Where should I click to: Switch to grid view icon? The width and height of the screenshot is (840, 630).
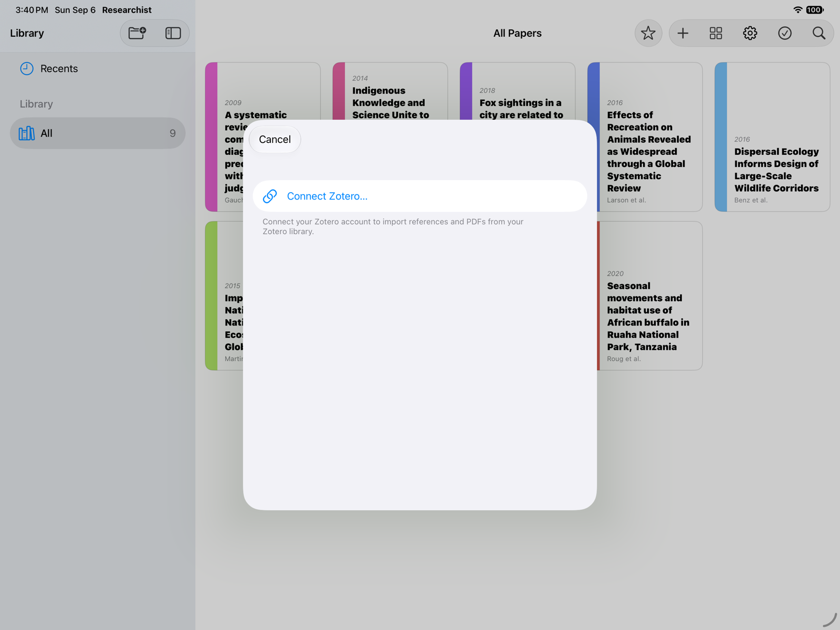click(x=716, y=34)
